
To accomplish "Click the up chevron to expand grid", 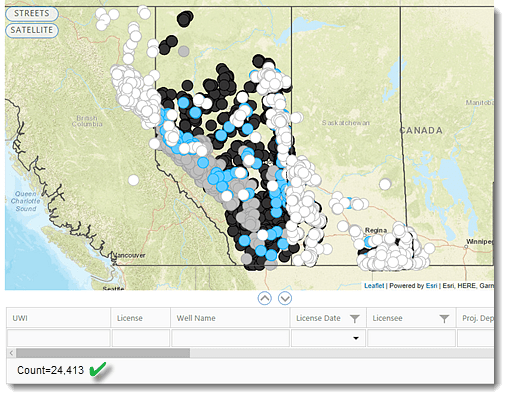I will pos(265,298).
